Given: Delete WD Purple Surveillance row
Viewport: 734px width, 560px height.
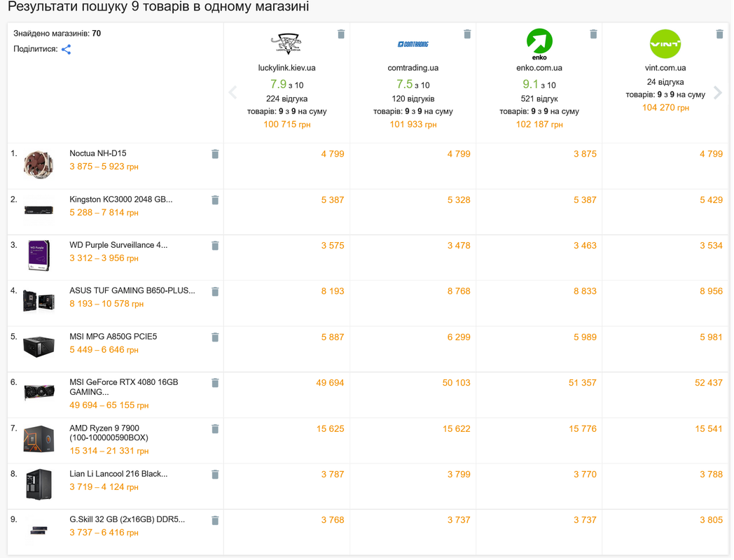Looking at the screenshot, I should [215, 246].
